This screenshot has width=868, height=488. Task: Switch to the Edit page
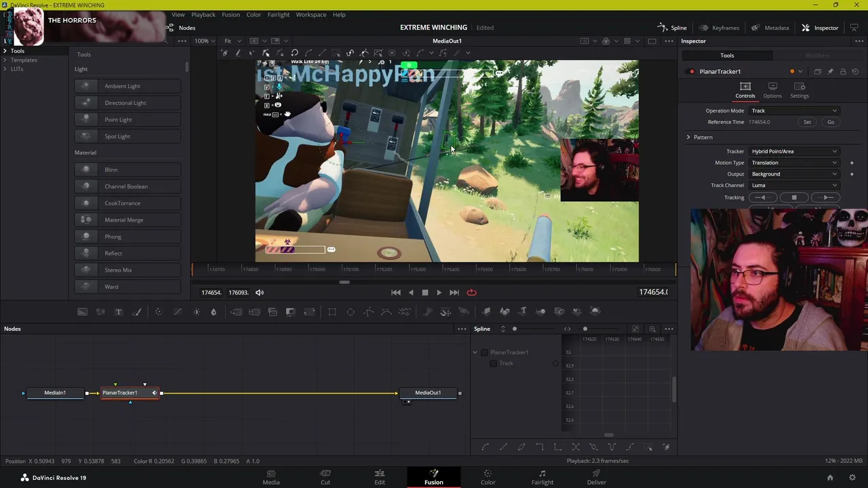click(x=380, y=477)
